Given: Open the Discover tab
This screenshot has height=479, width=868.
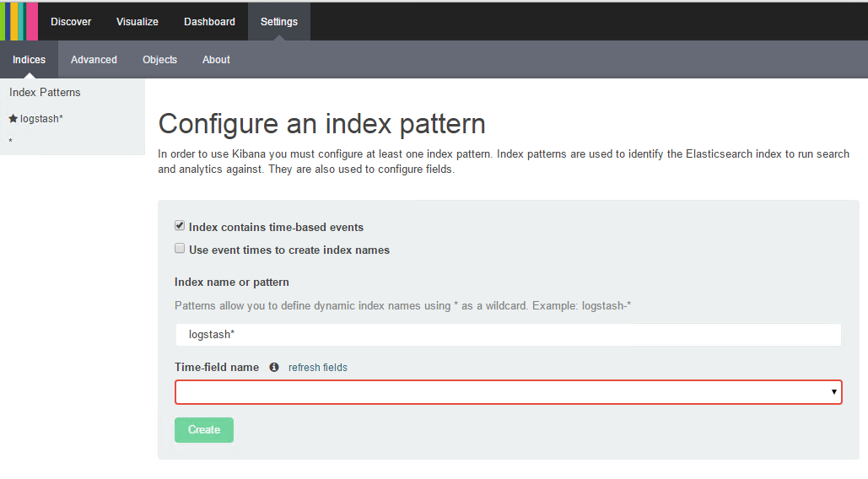Looking at the screenshot, I should (71, 22).
